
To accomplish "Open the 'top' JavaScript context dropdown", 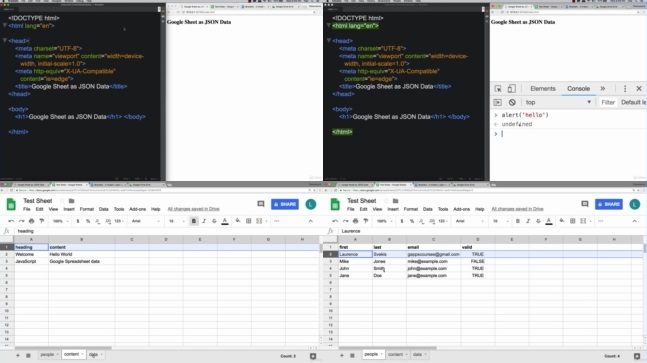I will pyautogui.click(x=558, y=102).
